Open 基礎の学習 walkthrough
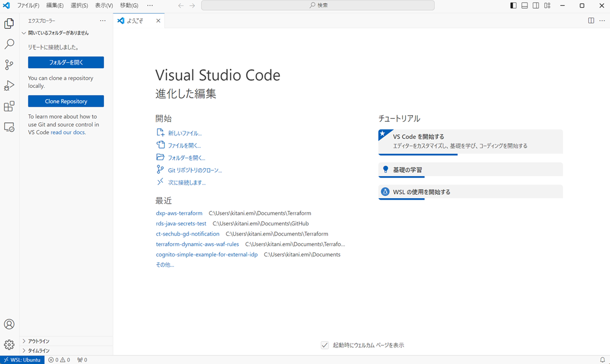 470,170
